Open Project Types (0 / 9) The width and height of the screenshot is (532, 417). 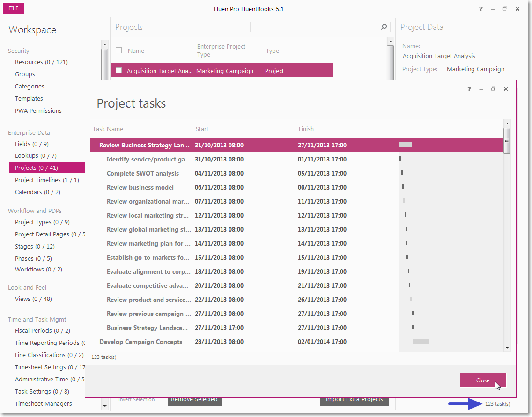coord(43,222)
